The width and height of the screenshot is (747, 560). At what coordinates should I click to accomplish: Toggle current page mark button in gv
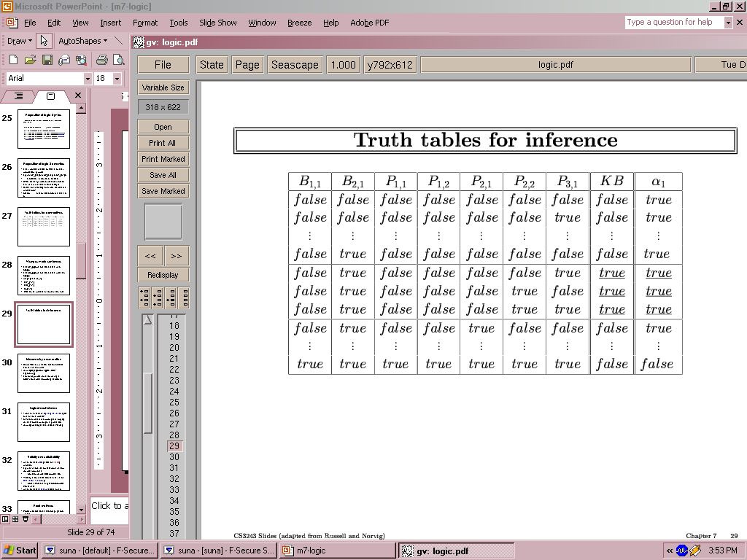pyautogui.click(x=170, y=297)
